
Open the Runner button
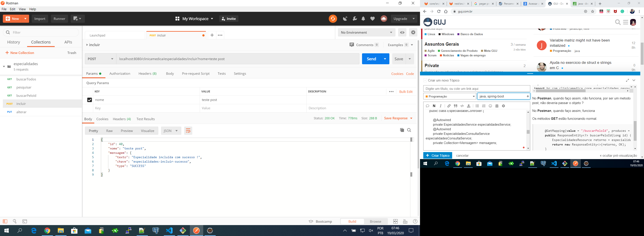[x=59, y=19]
